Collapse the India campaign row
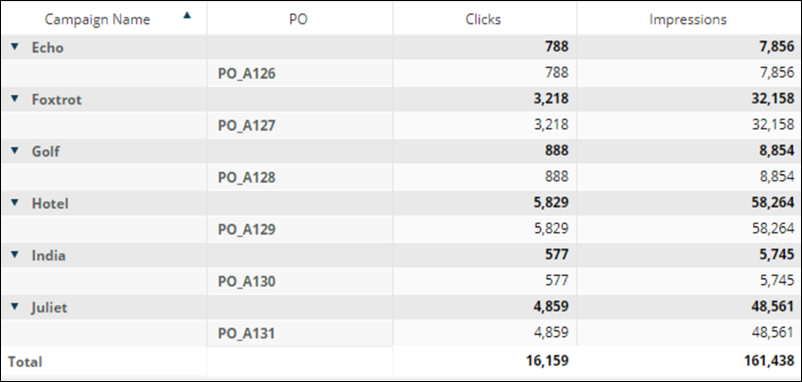Image resolution: width=802 pixels, height=382 pixels. 15,254
